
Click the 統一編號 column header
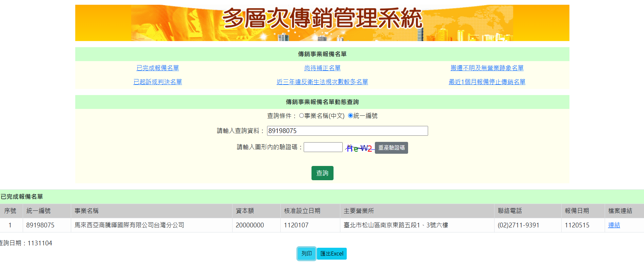point(47,211)
